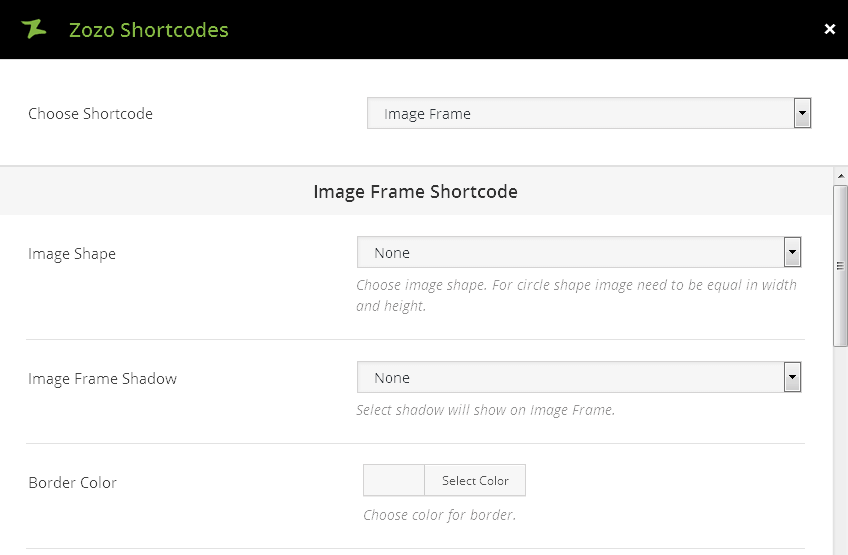Click the Border Color swatch preview
Screen dimensions: 848x555
tap(394, 481)
